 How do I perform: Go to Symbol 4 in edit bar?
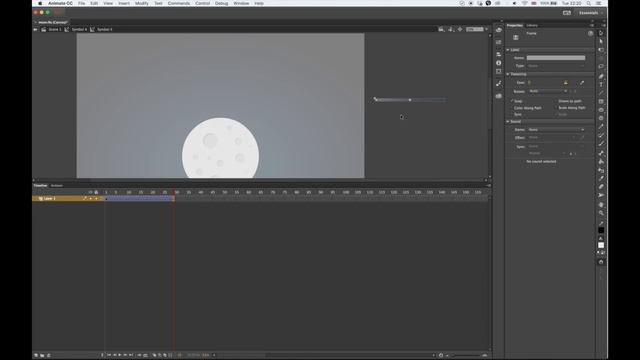point(79,29)
